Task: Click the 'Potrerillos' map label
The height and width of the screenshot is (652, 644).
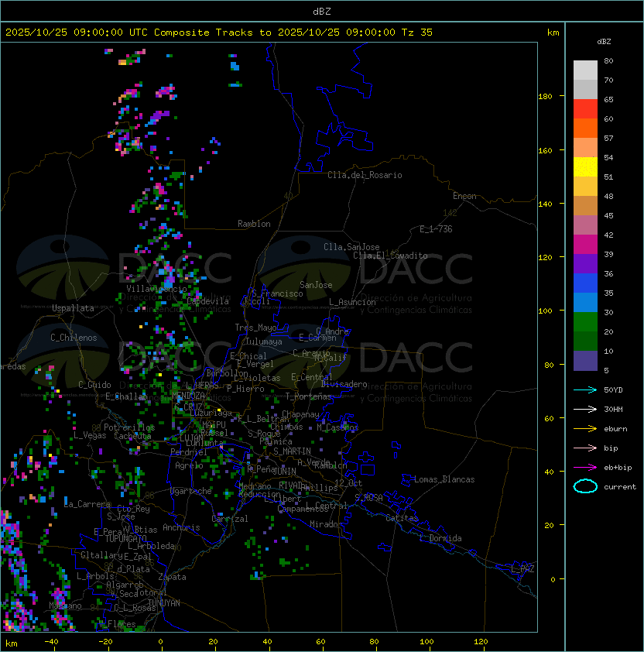Action: [129, 427]
